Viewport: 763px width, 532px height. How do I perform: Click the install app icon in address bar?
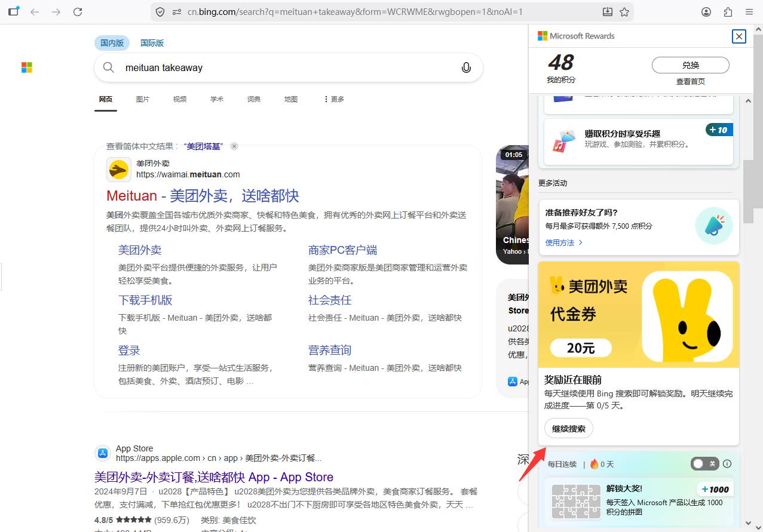tap(608, 12)
